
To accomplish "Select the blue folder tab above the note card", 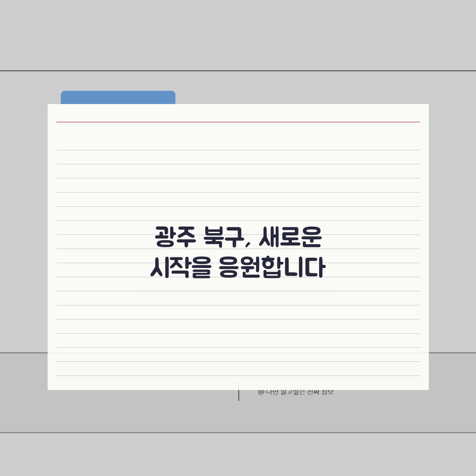I will coord(118,97).
